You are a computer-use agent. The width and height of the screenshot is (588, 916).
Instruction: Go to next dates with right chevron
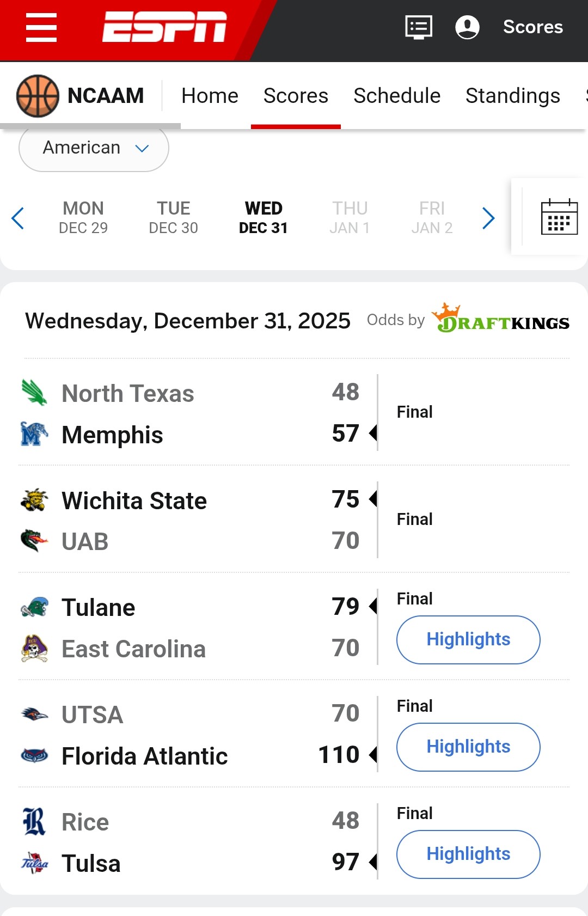(x=488, y=218)
